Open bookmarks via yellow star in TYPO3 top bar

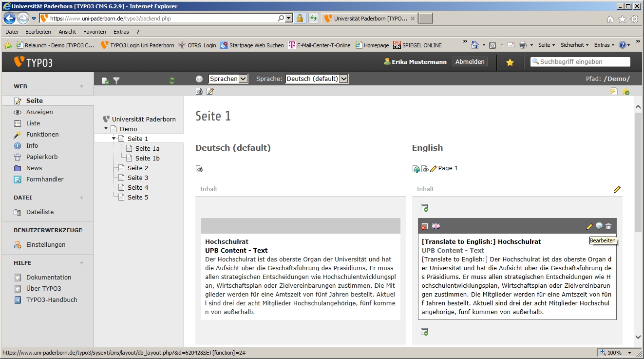(x=510, y=62)
